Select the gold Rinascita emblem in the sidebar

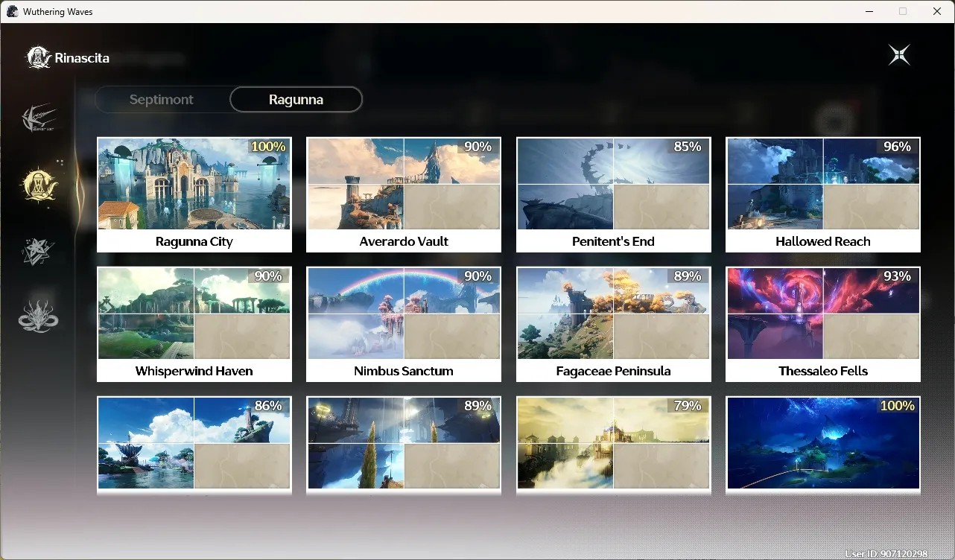coord(38,184)
